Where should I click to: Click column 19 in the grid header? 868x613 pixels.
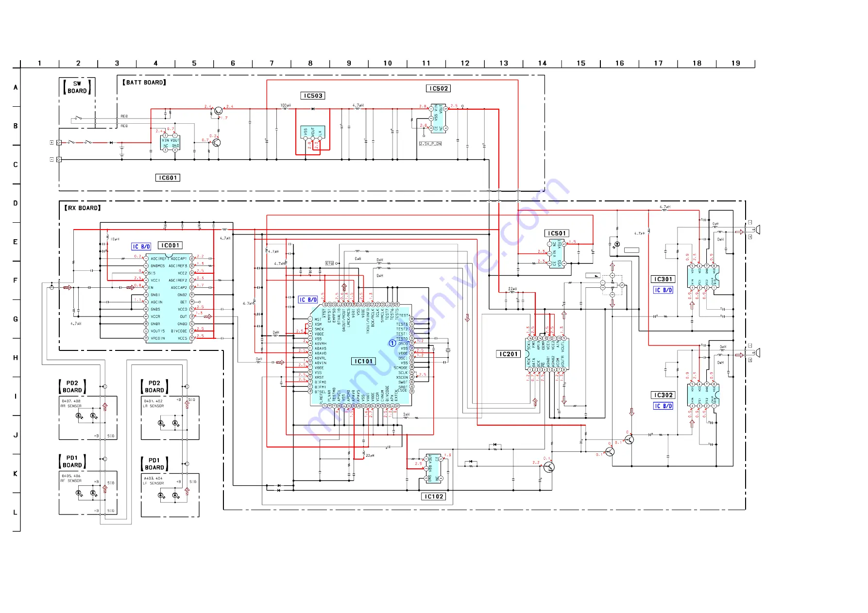click(735, 63)
